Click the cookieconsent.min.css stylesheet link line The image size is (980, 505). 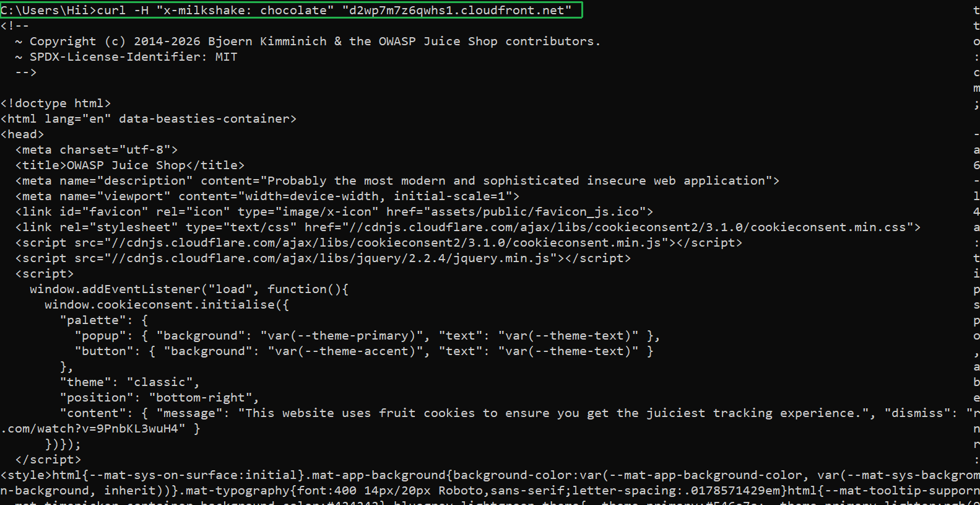pyautogui.click(x=468, y=227)
